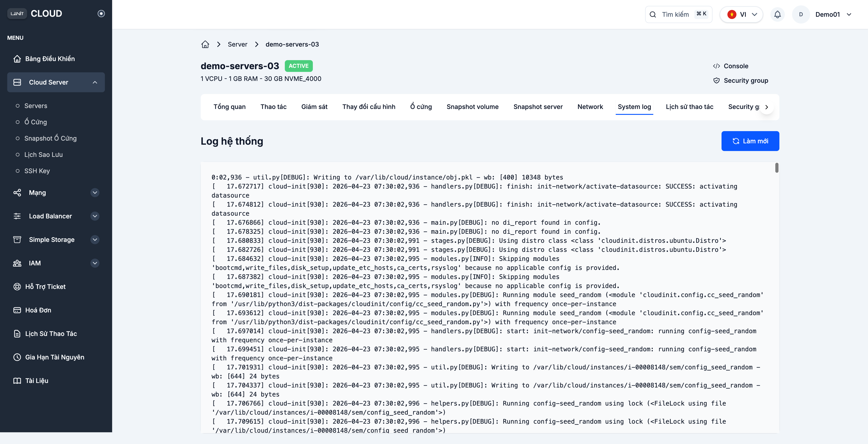Screen dimensions: 868x444
Task: Click the LANIT CLOUD logo
Action: 35,14
